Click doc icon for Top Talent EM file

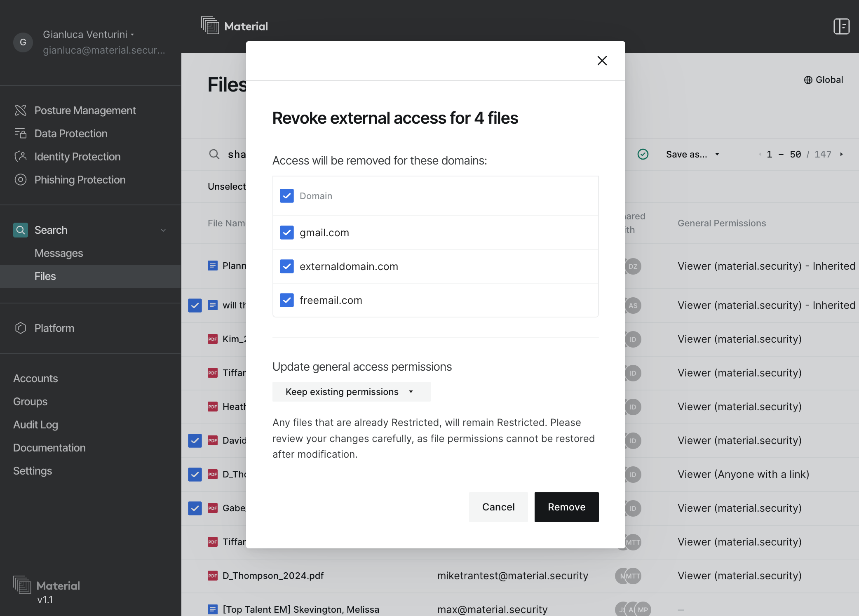213,609
